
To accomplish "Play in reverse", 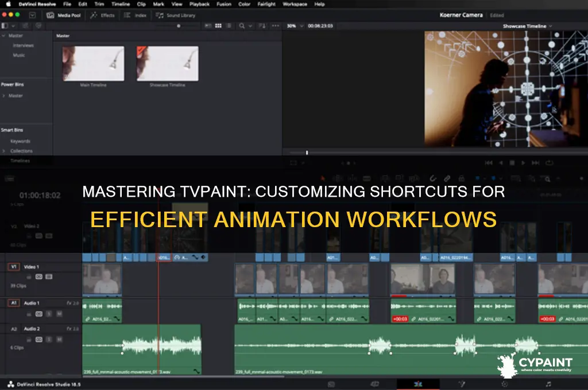I will click(501, 162).
